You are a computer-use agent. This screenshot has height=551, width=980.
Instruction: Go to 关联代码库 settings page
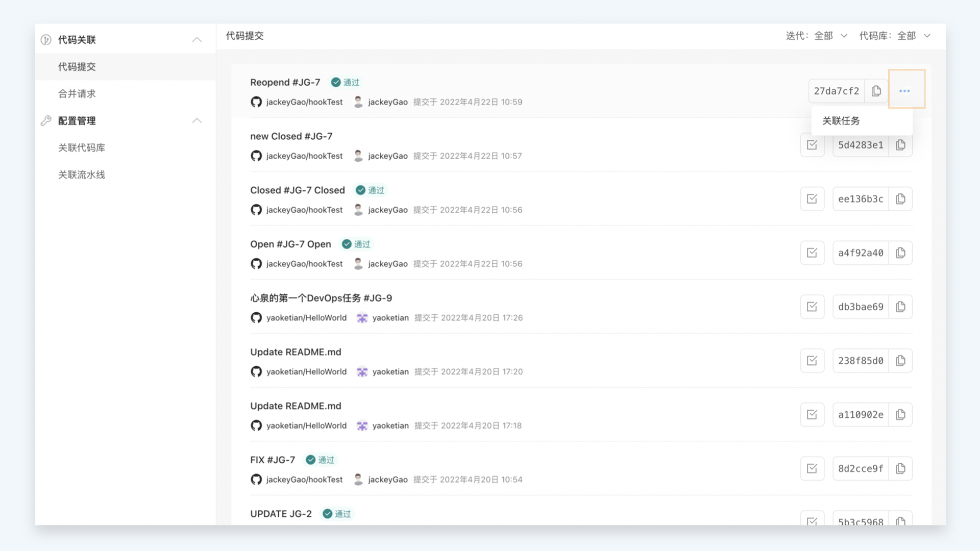click(82, 148)
